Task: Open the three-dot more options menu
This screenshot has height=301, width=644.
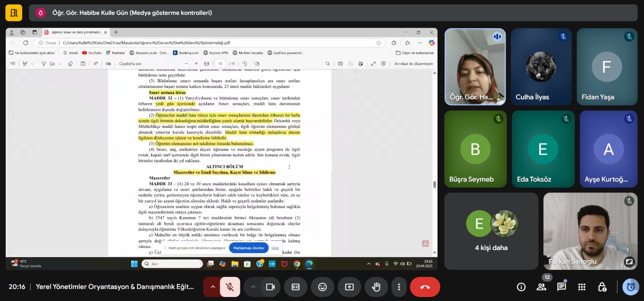Action: [399, 287]
